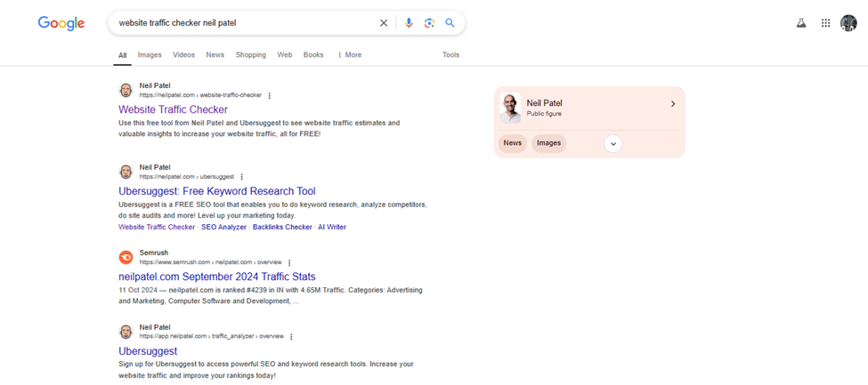
Task: Open three-dot menu for traffic_analyzer result
Action: coord(291,336)
